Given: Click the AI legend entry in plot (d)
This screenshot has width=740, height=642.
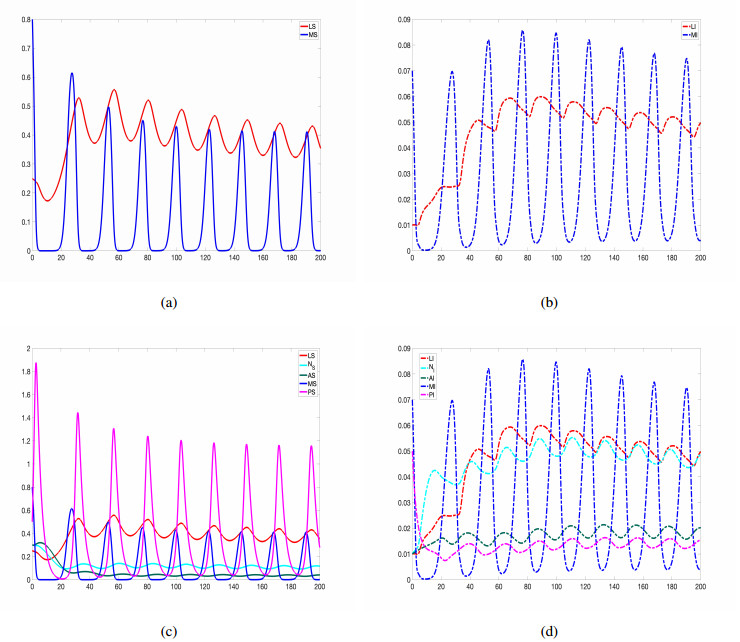Looking at the screenshot, I should (x=432, y=376).
